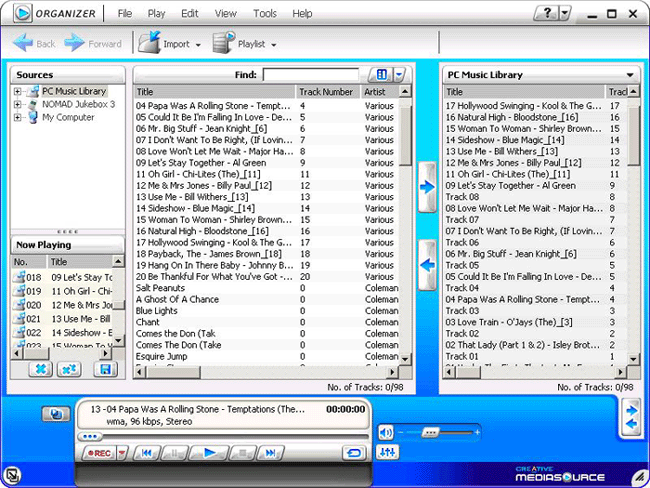Skip to previous track
Image resolution: width=650 pixels, height=488 pixels.
coord(147,453)
